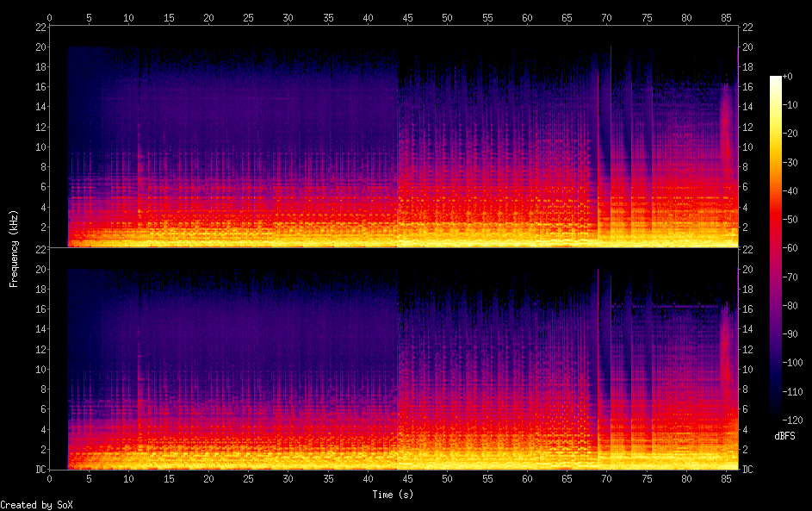
Task: Click the "+0" label on the color scale
Action: pos(787,76)
